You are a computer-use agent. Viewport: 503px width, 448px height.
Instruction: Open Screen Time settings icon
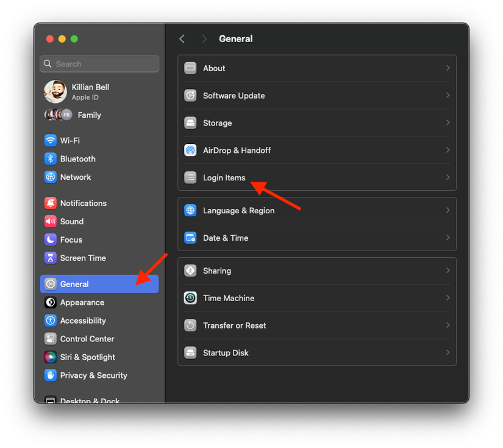click(50, 258)
